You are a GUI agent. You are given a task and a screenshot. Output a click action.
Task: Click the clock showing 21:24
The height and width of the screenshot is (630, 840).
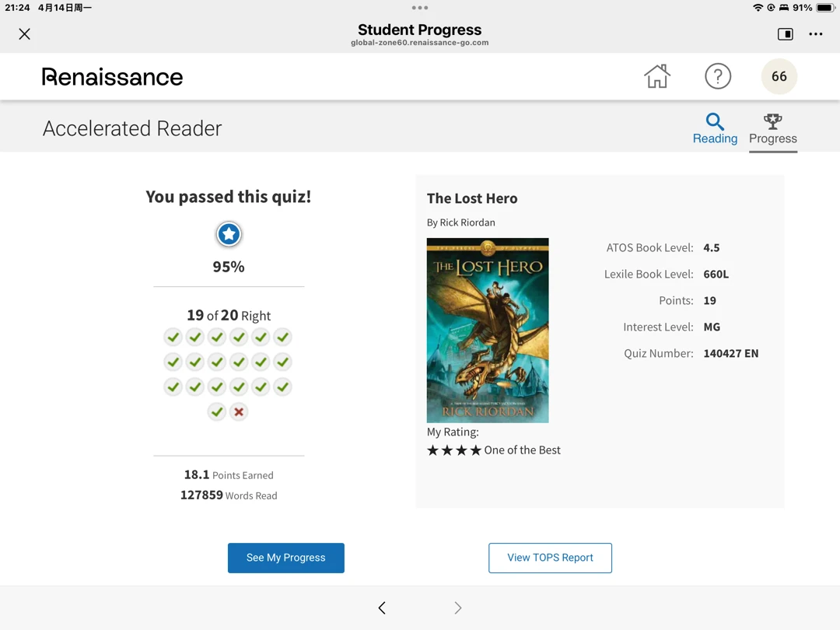tap(17, 8)
